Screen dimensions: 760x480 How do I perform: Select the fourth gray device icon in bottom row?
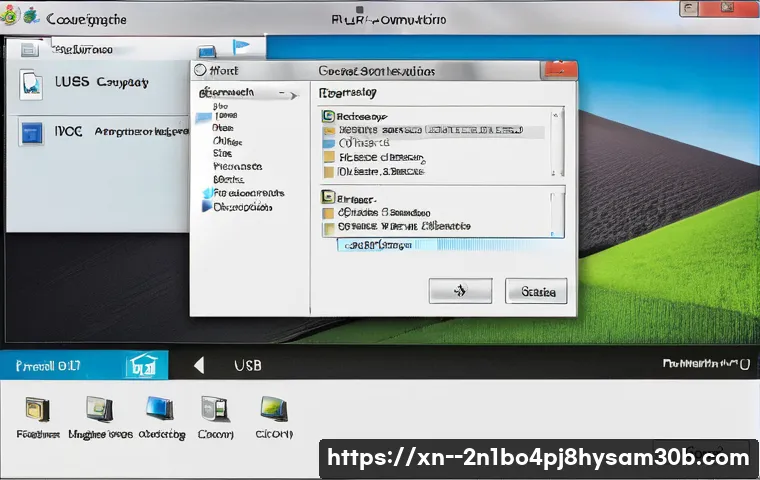point(213,409)
